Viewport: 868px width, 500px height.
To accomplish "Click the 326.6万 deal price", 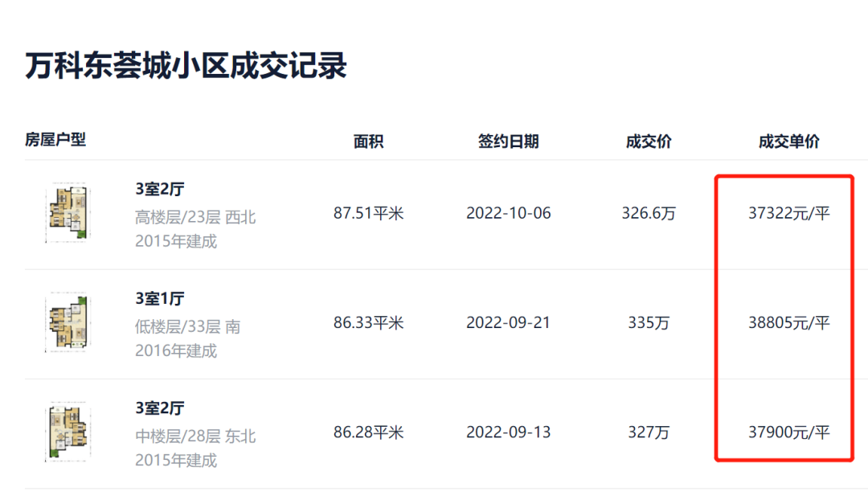I will (x=649, y=213).
